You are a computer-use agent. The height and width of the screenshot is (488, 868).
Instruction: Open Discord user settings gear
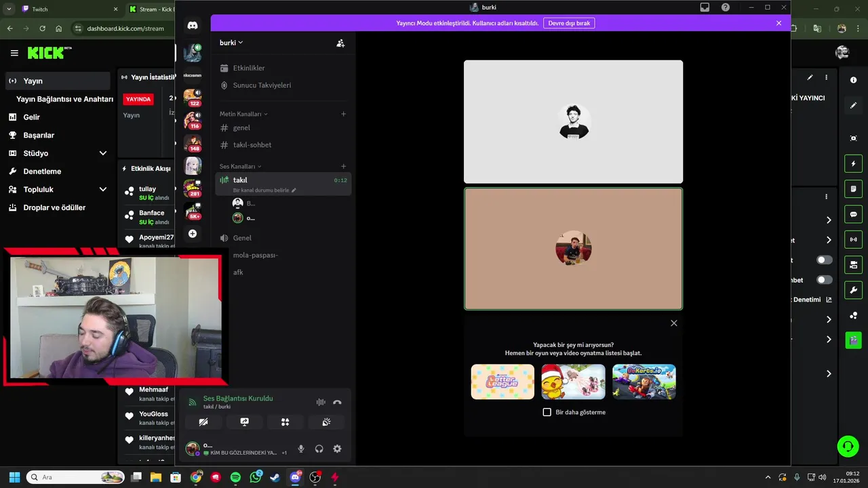point(337,449)
